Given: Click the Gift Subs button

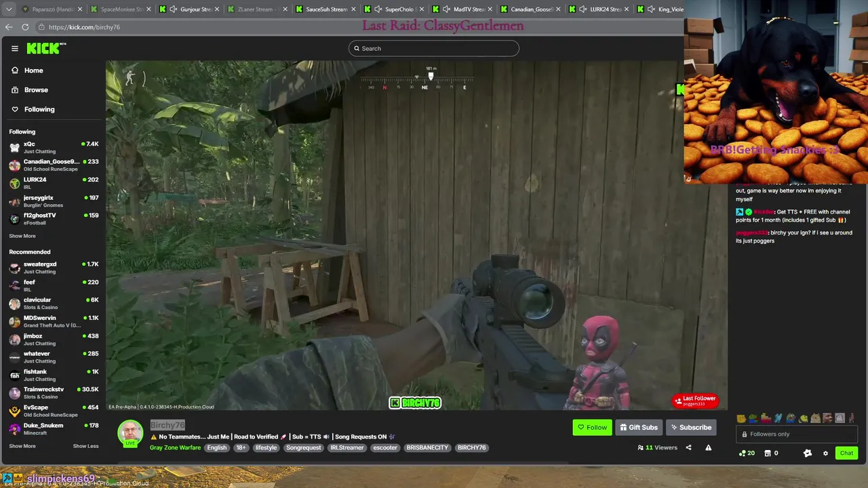Looking at the screenshot, I should [x=639, y=427].
